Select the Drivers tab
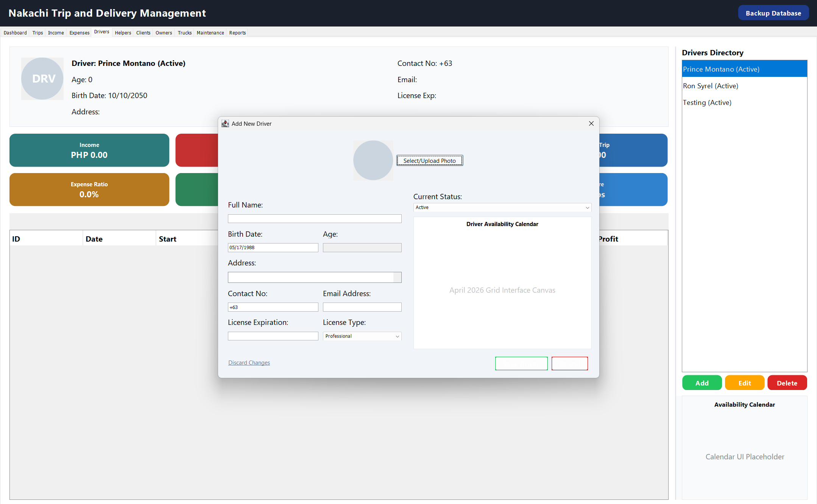Viewport: 817px width, 504px height. tap(102, 32)
